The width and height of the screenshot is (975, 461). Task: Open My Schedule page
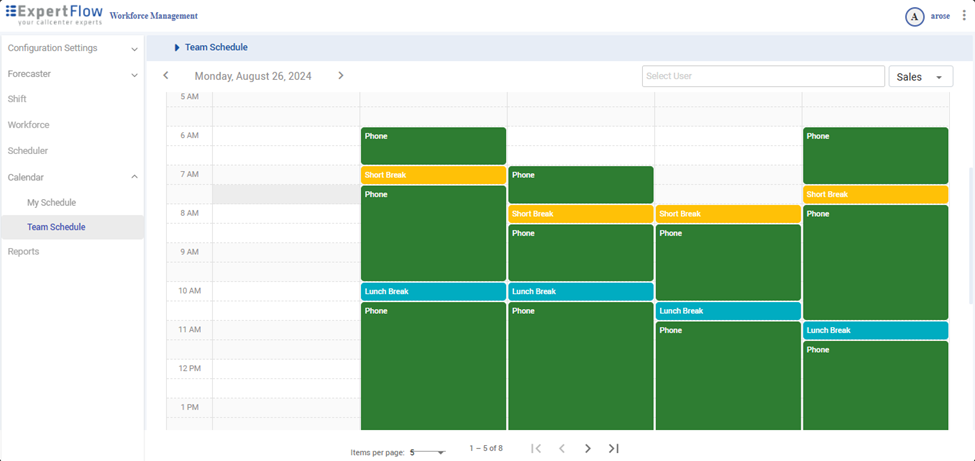pos(51,203)
